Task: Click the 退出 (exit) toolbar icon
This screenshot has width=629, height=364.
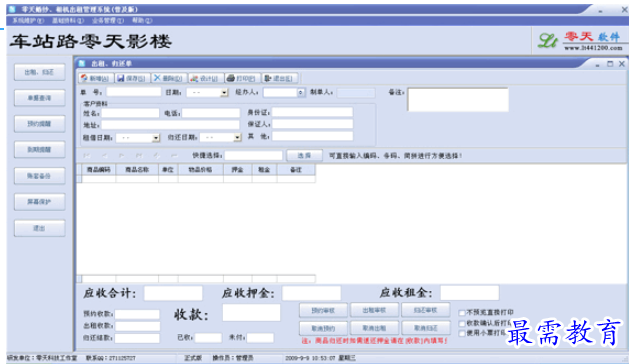Action: pyautogui.click(x=279, y=78)
